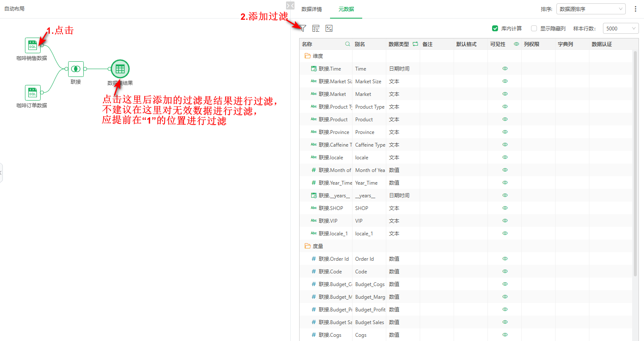Image resolution: width=644 pixels, height=341 pixels.
Task: Open data type 数值 of 联接.Year_Time
Action: pos(394,183)
